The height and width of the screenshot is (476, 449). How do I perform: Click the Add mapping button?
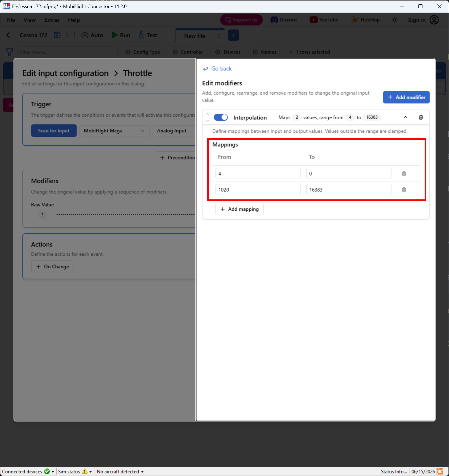point(239,209)
